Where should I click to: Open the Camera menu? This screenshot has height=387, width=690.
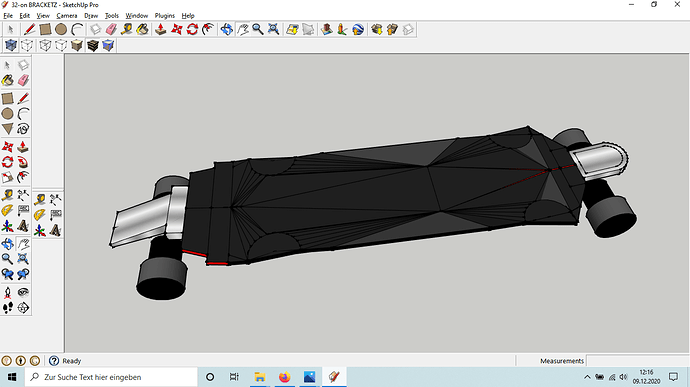[x=67, y=15]
